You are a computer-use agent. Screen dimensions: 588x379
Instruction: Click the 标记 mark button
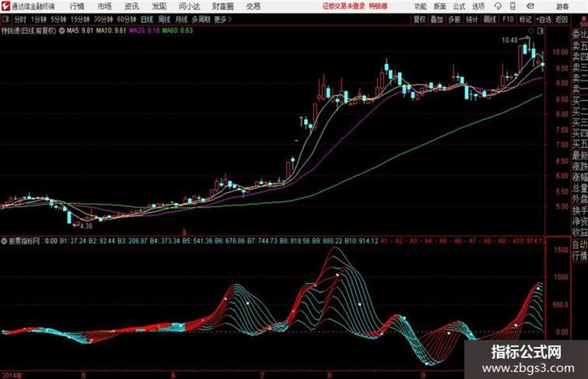click(525, 19)
